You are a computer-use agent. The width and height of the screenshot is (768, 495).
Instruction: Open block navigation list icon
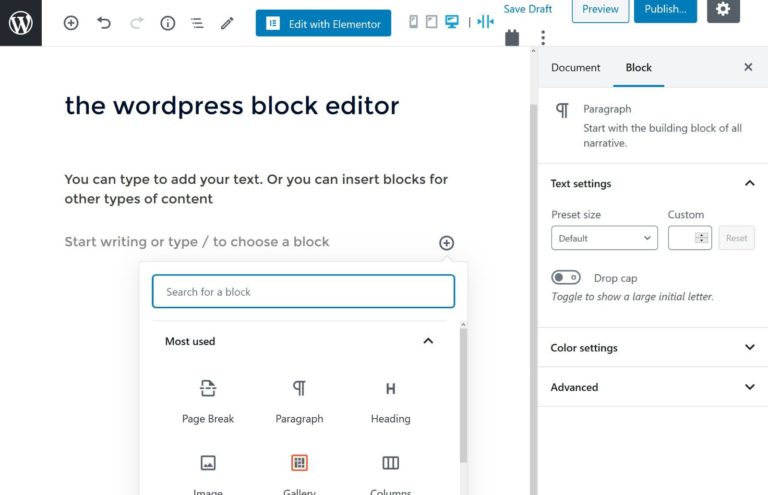[x=197, y=23]
